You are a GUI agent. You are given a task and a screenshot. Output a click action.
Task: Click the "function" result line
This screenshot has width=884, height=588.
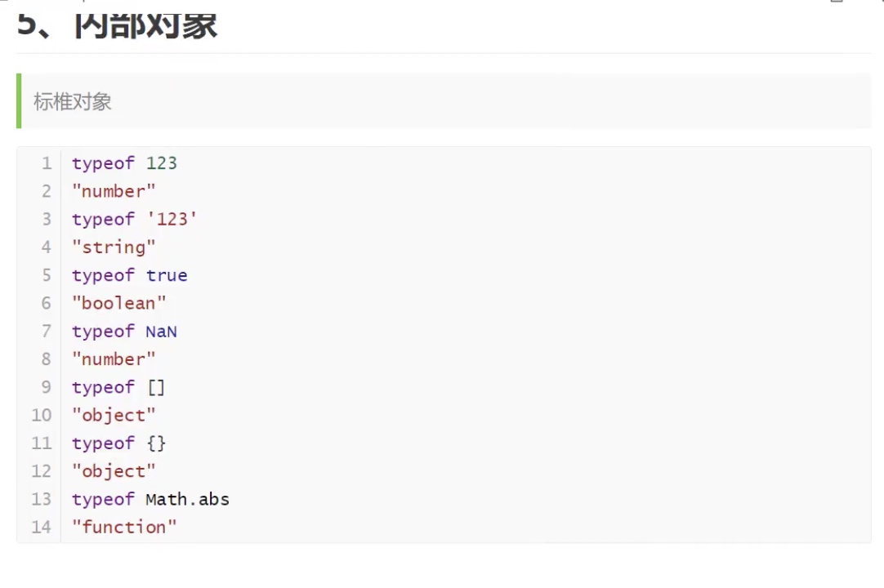click(124, 527)
